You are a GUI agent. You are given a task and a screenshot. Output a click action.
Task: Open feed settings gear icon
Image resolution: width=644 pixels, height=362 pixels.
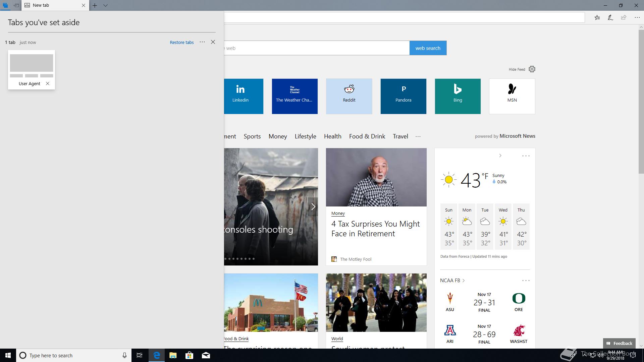pos(532,69)
